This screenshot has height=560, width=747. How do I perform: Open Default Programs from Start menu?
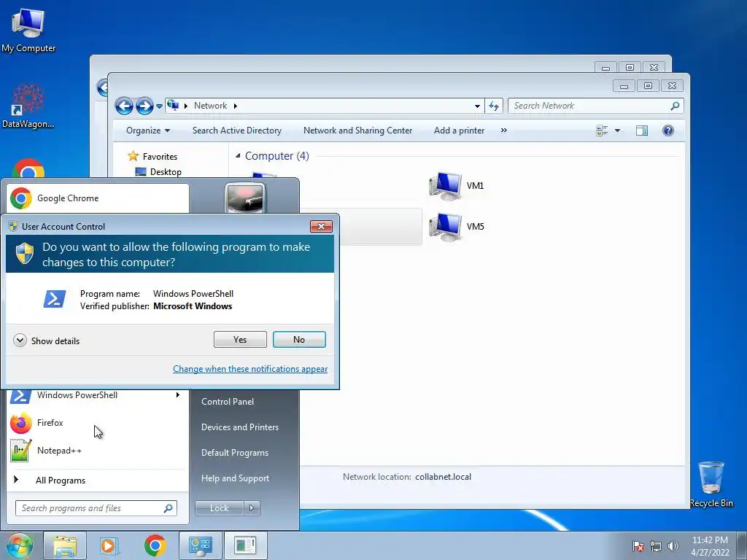[234, 453]
